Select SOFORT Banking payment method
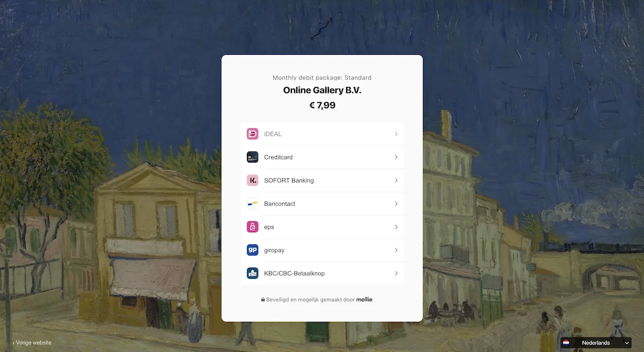This screenshot has height=352, width=644. click(322, 181)
